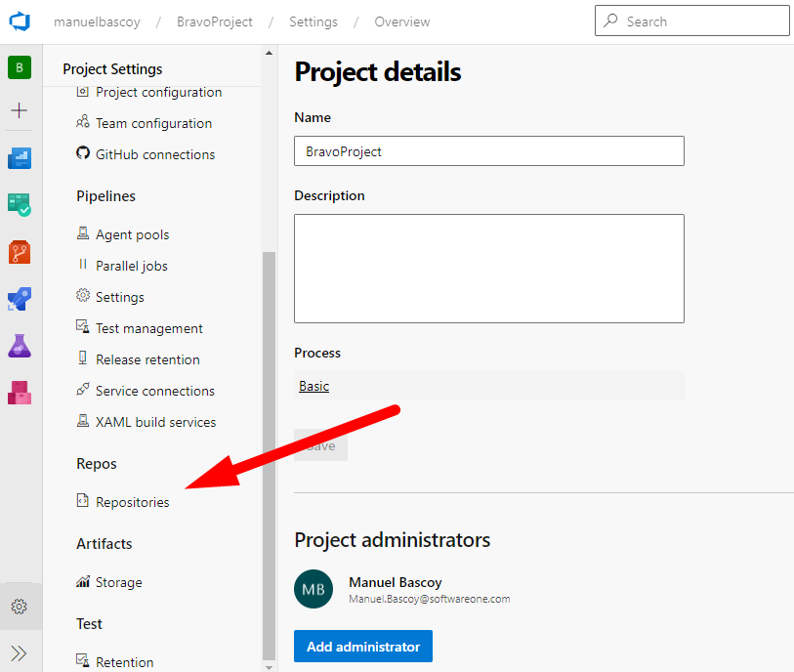Click into the Description text area
Screen dimensions: 794x672
(x=488, y=269)
